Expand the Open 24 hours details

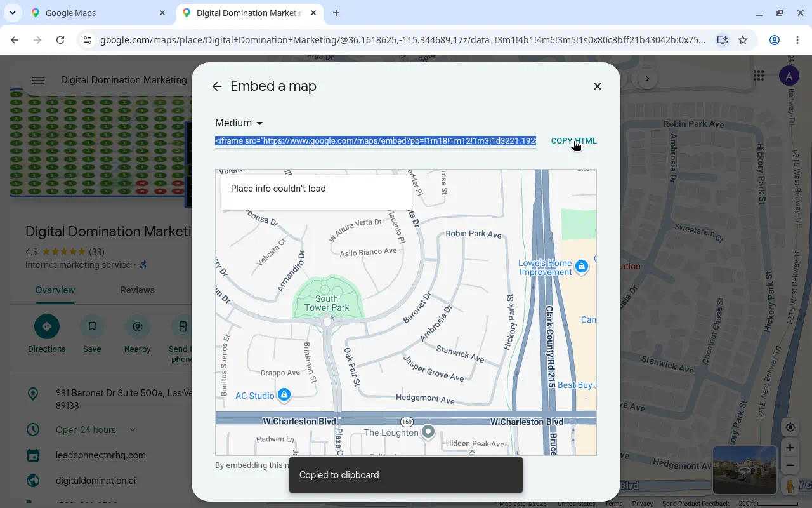pos(133,430)
